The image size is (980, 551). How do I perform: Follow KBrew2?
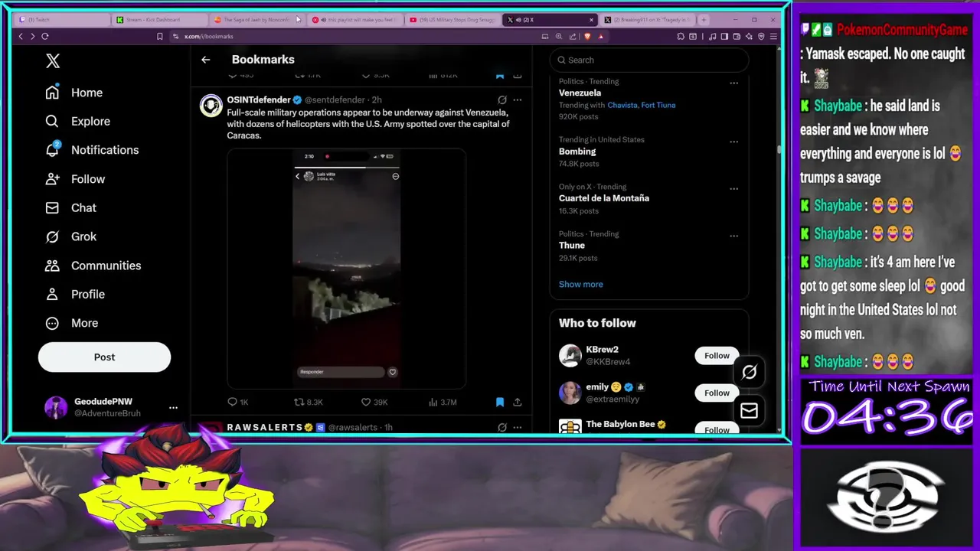click(717, 356)
